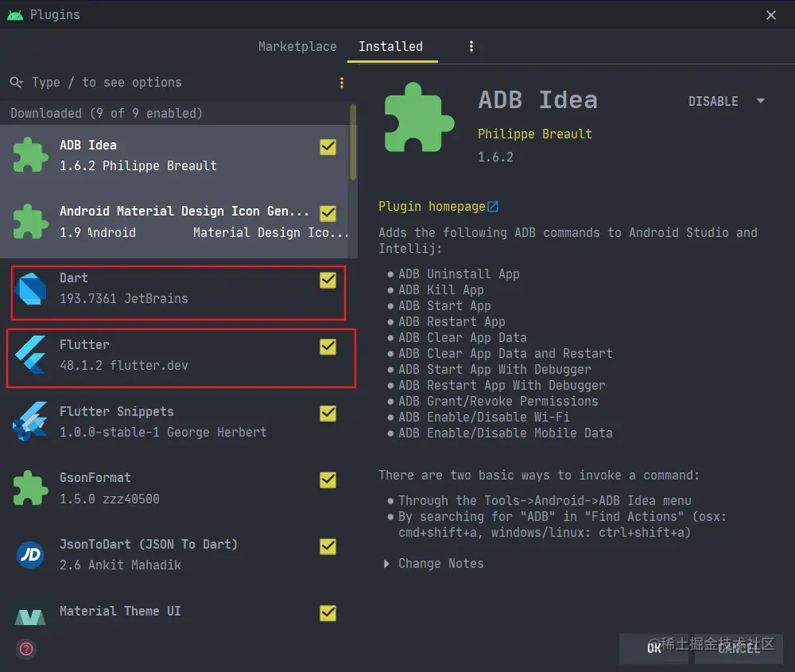Click the search magnifier icon

16,82
